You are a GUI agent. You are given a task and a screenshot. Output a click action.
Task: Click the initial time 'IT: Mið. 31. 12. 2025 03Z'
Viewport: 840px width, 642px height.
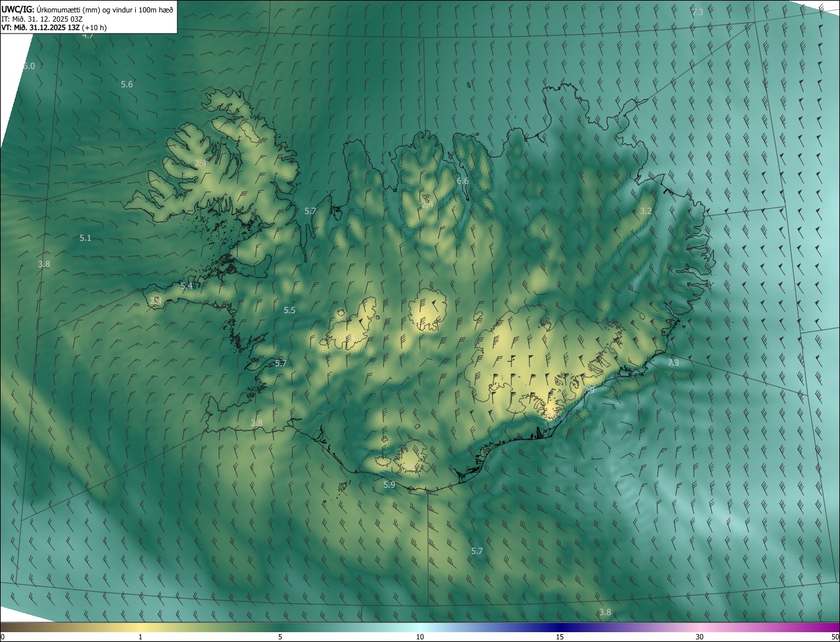point(42,18)
